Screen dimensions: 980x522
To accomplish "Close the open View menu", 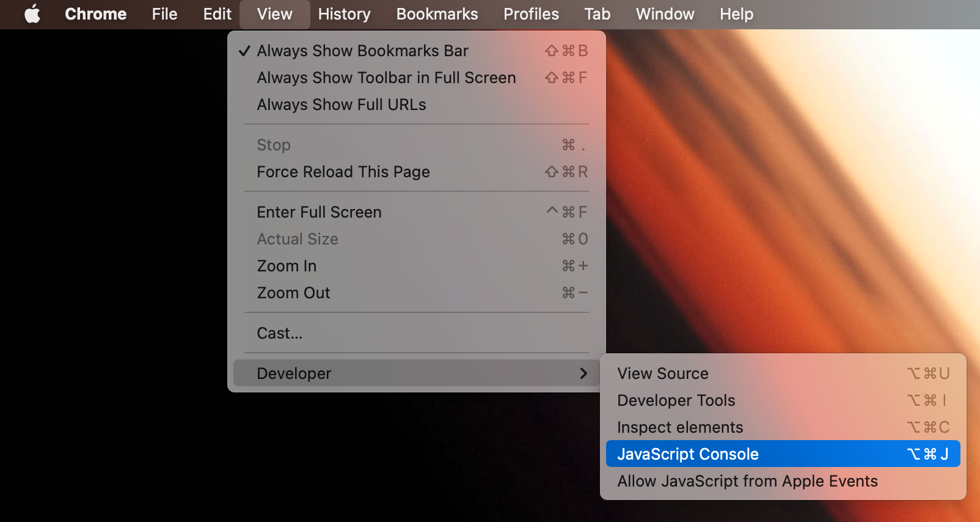I will point(275,14).
